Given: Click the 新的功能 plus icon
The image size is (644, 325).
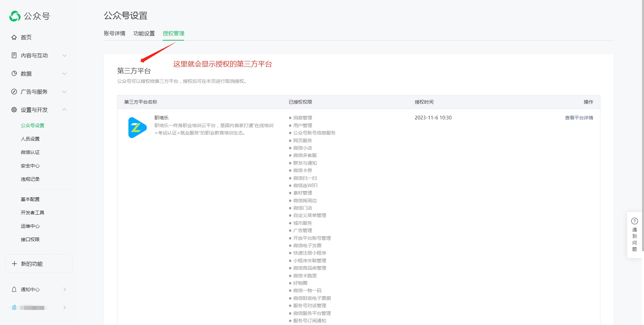Looking at the screenshot, I should pos(14,264).
